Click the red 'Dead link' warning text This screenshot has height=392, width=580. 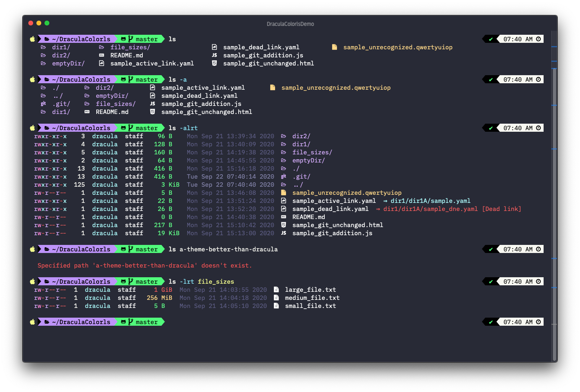click(502, 209)
